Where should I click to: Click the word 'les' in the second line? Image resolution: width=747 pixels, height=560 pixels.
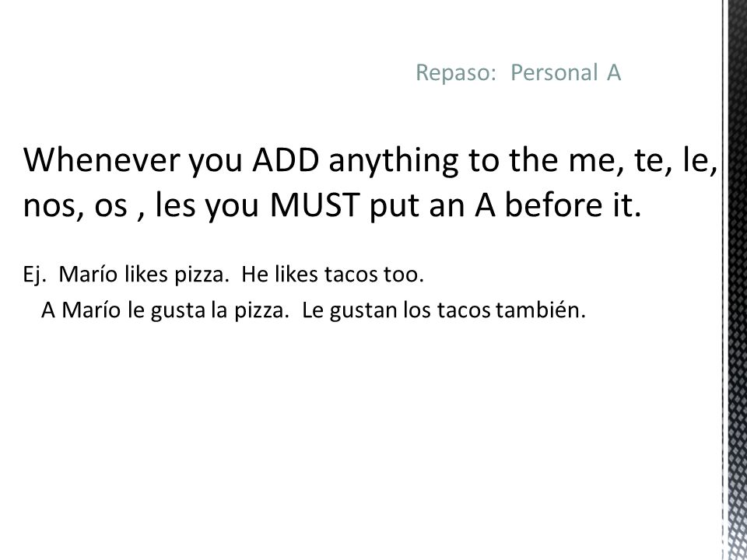pyautogui.click(x=175, y=205)
